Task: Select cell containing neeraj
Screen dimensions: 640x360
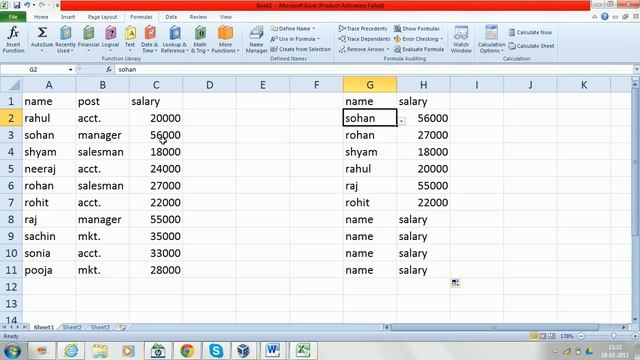Action: [x=49, y=169]
